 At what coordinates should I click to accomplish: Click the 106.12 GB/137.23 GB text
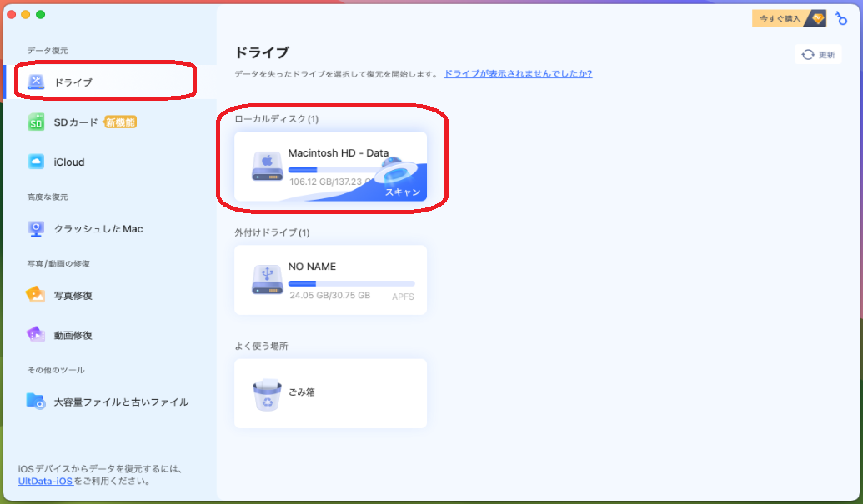click(x=329, y=182)
